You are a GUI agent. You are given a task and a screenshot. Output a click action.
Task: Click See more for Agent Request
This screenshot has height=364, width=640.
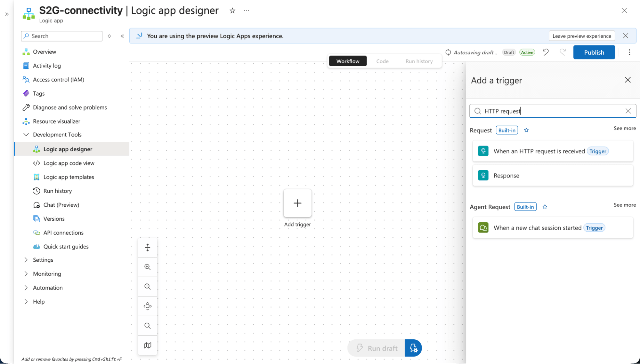pyautogui.click(x=625, y=205)
